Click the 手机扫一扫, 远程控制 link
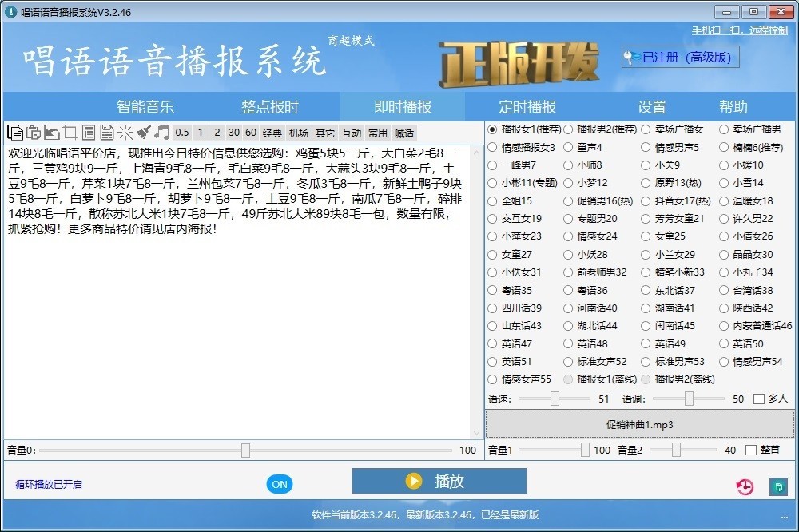The height and width of the screenshot is (532, 799). pos(739,30)
